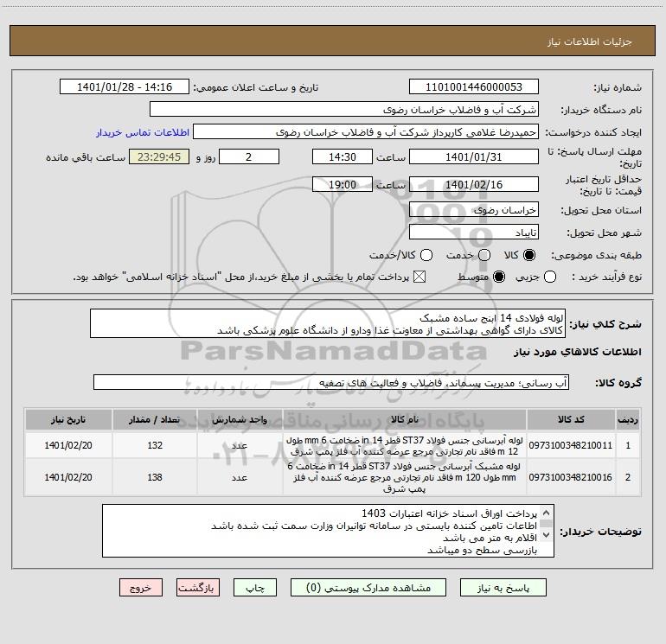Click the 'ردیف' column header
This screenshot has width=666, height=644.
(x=628, y=419)
